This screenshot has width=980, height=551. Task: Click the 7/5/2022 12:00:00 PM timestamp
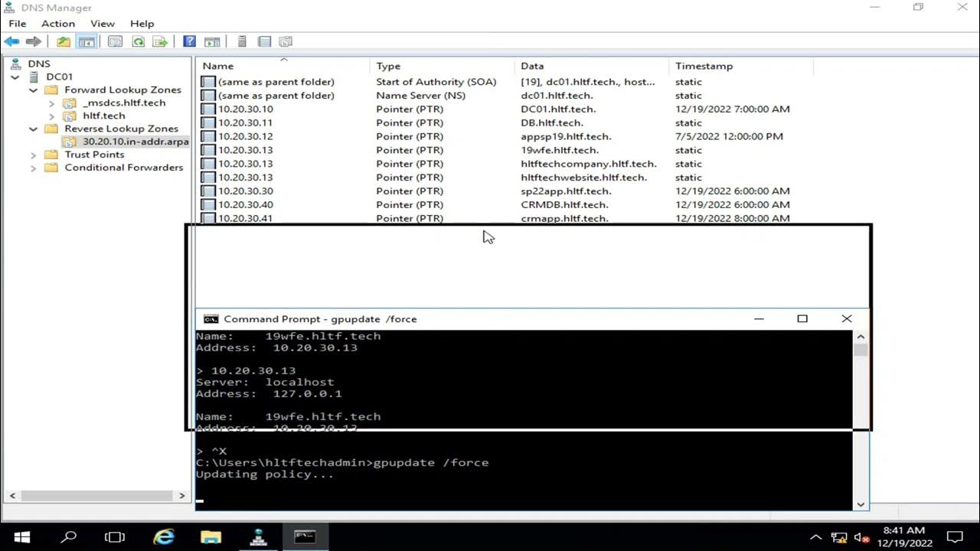point(729,136)
